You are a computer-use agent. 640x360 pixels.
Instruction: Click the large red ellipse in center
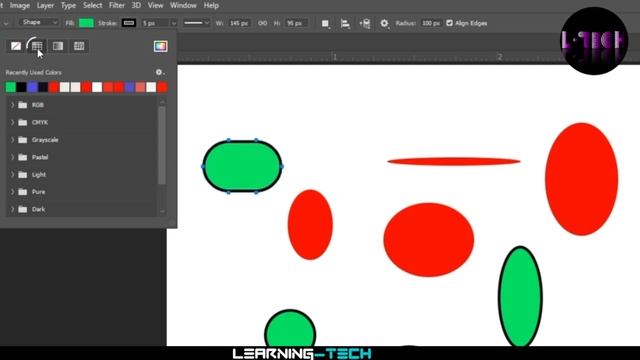429,240
